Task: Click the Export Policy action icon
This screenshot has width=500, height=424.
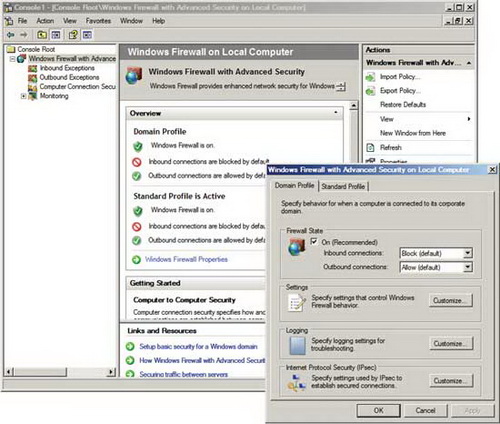Action: (x=371, y=91)
